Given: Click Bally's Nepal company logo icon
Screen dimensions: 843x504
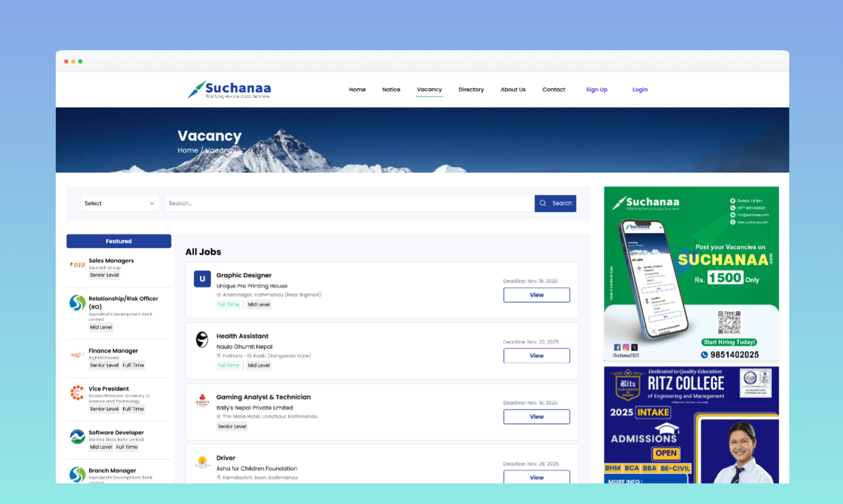Looking at the screenshot, I should 202,401.
